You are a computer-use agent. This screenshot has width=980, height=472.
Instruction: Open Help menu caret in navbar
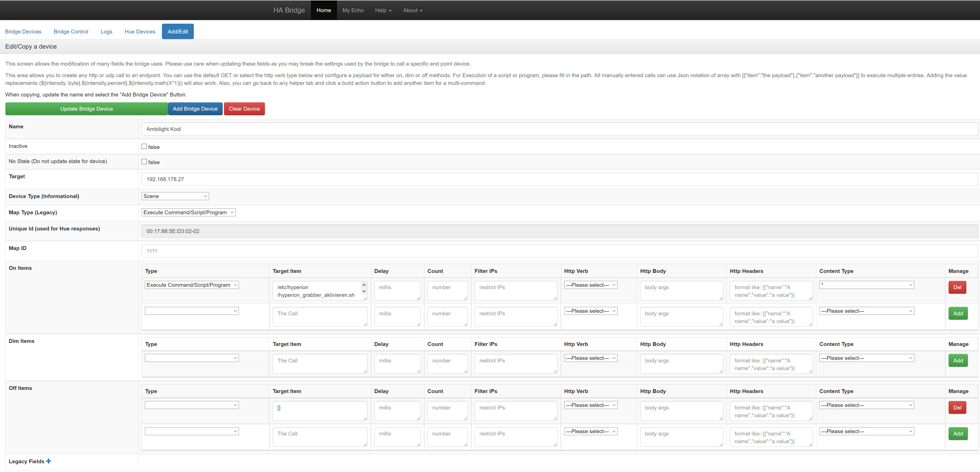(x=390, y=11)
